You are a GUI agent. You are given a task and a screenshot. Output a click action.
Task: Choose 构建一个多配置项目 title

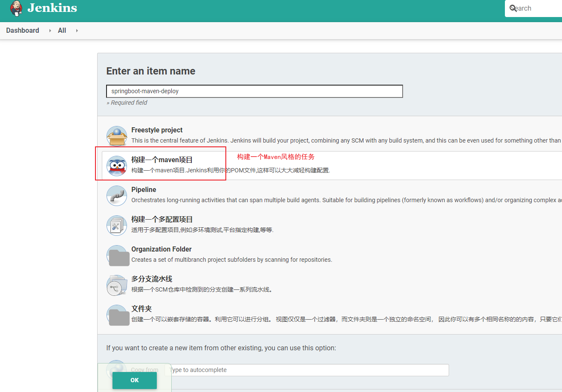(x=162, y=219)
